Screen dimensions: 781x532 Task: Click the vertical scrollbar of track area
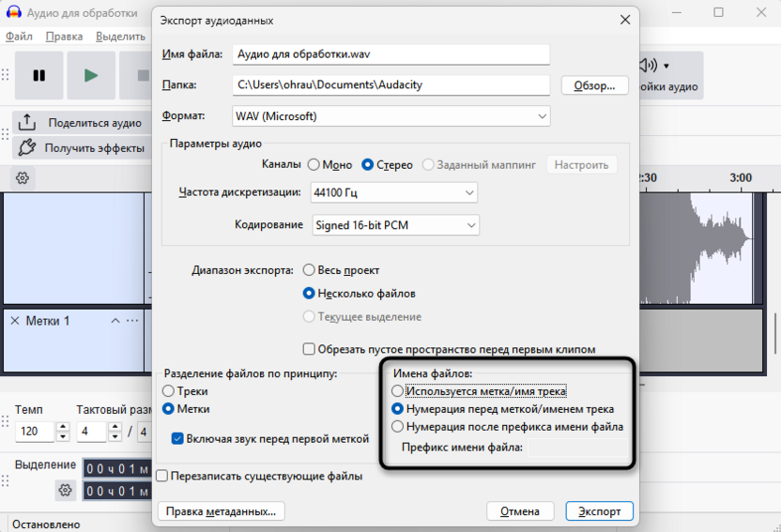775,333
